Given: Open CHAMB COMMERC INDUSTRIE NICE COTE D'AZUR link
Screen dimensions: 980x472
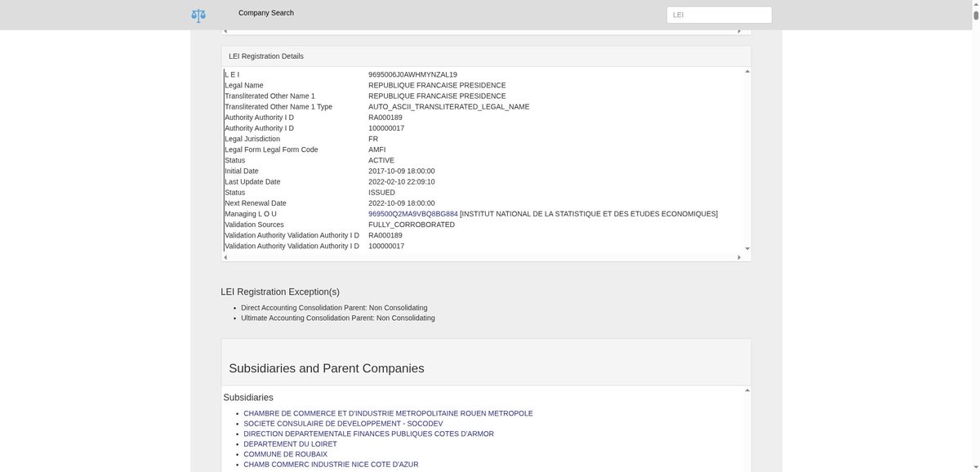Looking at the screenshot, I should tap(331, 465).
